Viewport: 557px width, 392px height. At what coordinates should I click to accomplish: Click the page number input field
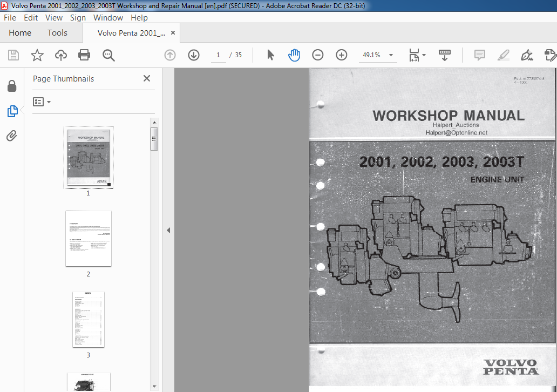click(218, 55)
